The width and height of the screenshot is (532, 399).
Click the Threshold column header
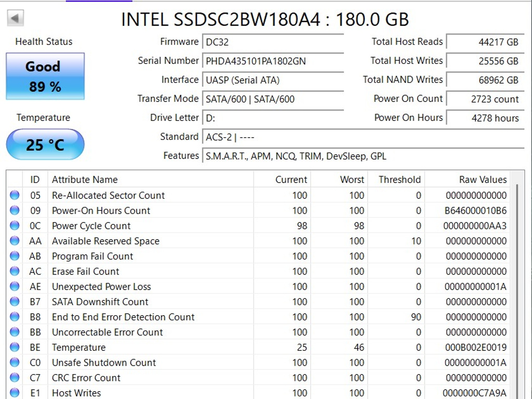tap(396, 179)
